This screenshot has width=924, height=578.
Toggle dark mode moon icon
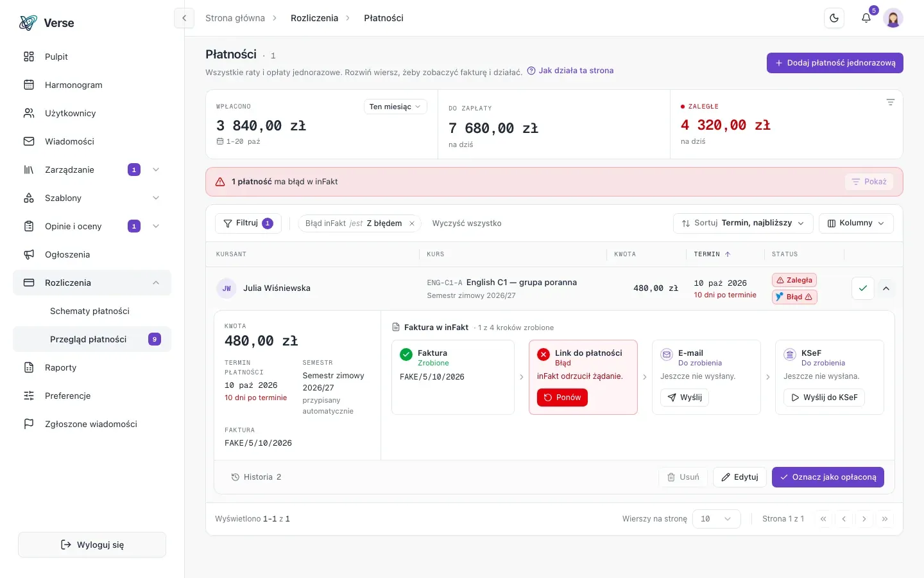click(x=834, y=18)
